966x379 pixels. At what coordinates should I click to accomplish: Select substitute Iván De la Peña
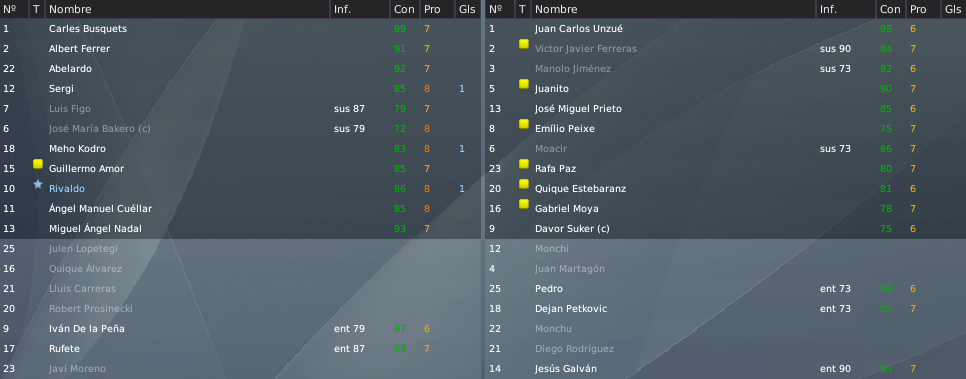click(240, 328)
